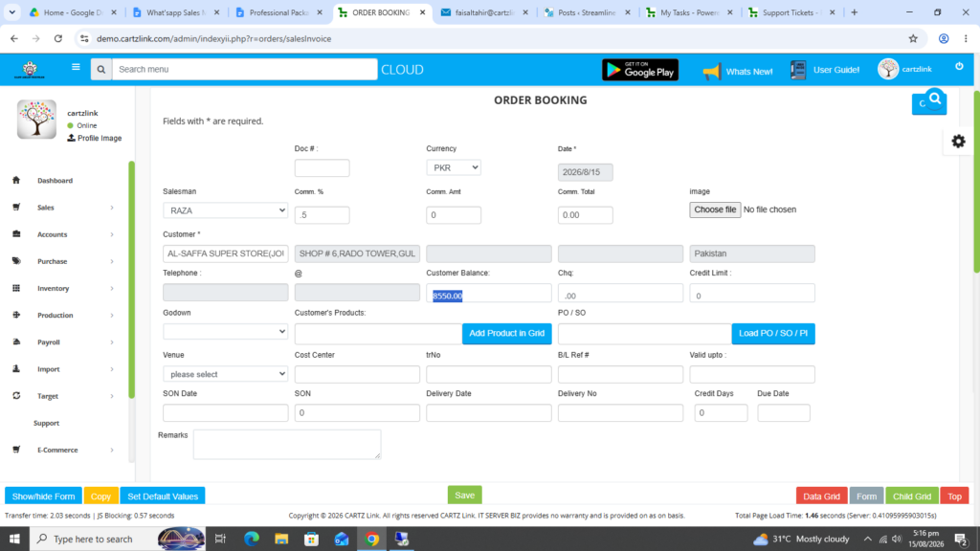This screenshot has width=980, height=551.
Task: Click the cartzlink logo in the top-left header
Action: click(30, 69)
